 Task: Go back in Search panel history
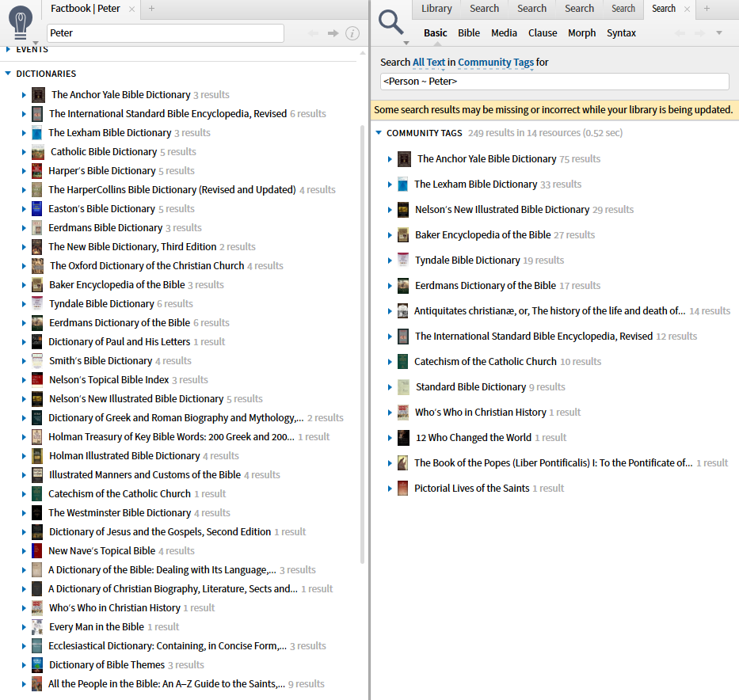point(680,33)
